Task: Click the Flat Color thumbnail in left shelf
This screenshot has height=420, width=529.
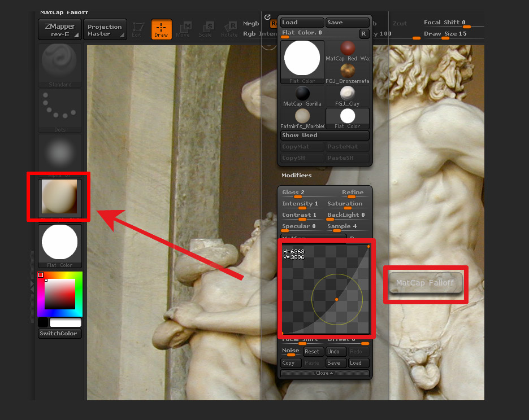Action: click(60, 246)
